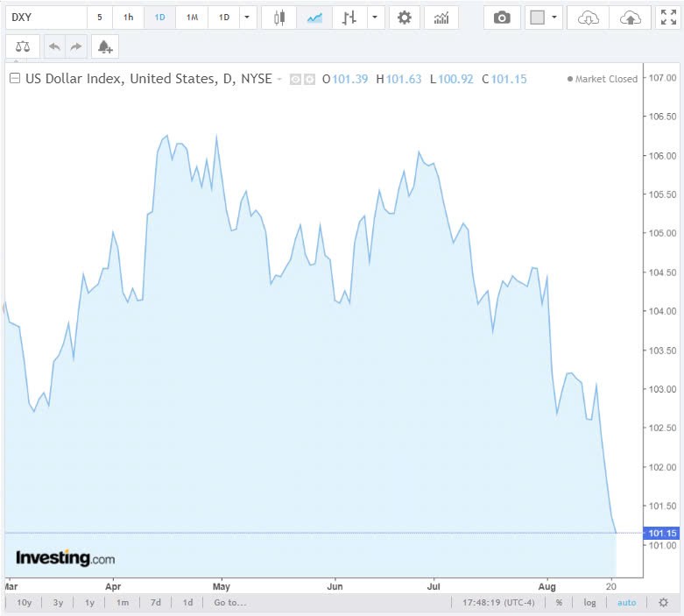The width and height of the screenshot is (684, 616).
Task: Enter fullscreen chart mode
Action: point(668,18)
